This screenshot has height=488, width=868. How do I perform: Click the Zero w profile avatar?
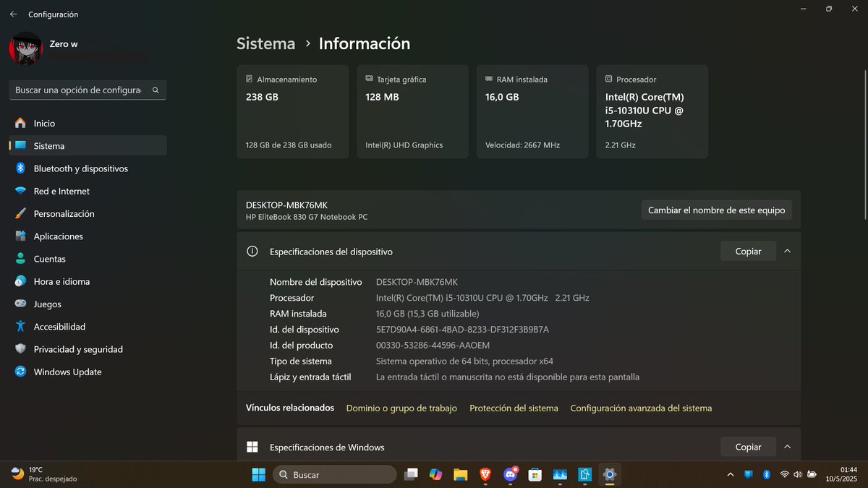pyautogui.click(x=25, y=49)
